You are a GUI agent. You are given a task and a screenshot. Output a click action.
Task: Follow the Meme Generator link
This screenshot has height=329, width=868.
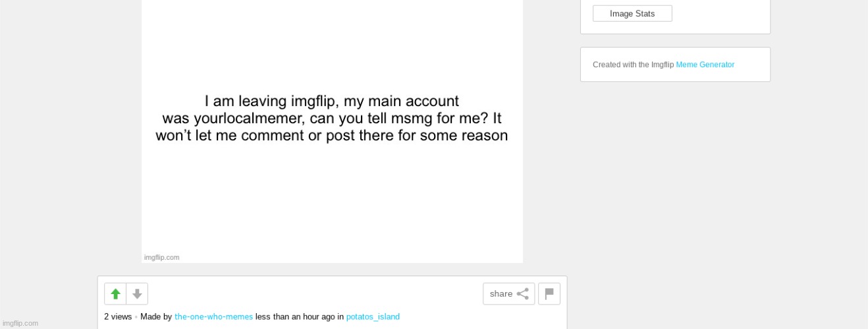pos(705,65)
